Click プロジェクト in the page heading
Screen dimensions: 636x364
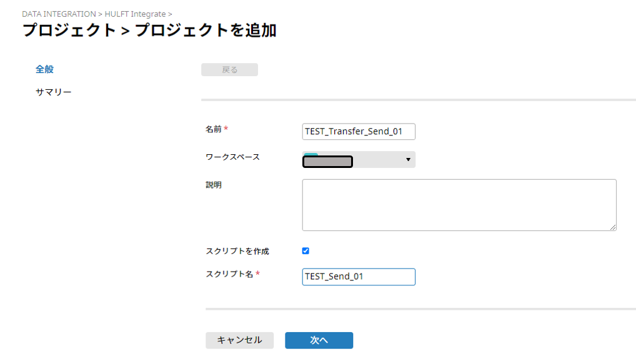tap(69, 31)
